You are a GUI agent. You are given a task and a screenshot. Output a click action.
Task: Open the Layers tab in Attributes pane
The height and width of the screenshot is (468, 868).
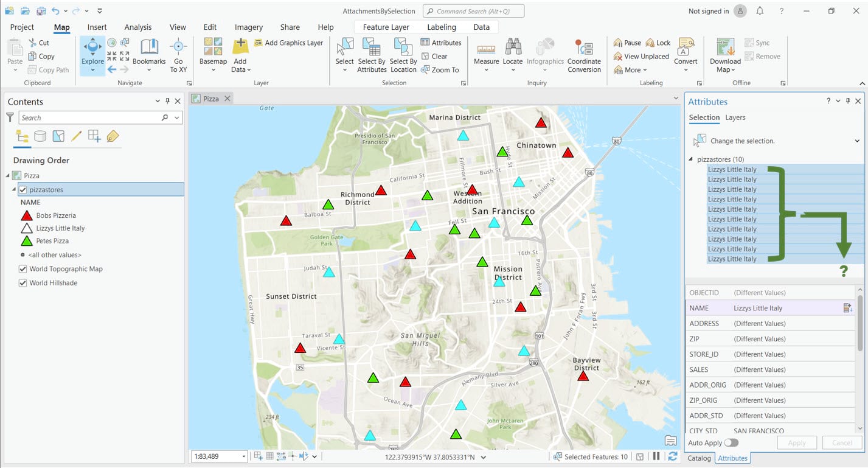(x=735, y=117)
